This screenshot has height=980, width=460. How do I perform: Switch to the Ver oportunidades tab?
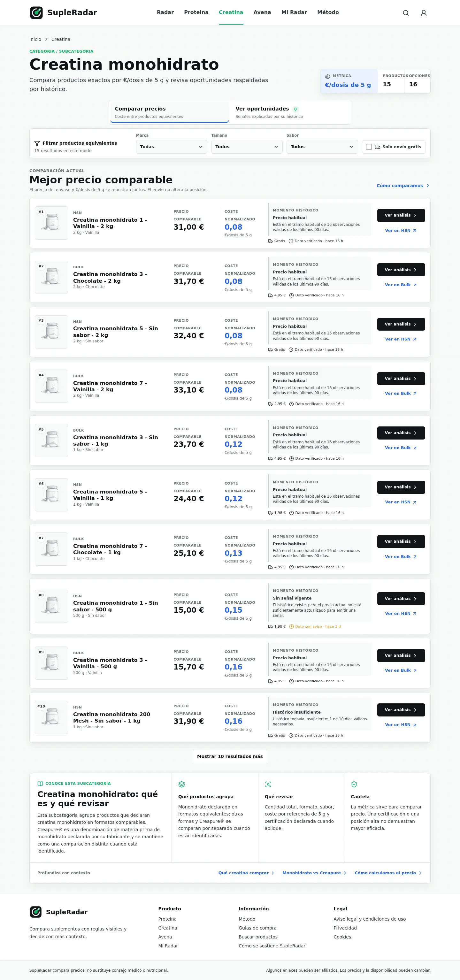point(290,112)
